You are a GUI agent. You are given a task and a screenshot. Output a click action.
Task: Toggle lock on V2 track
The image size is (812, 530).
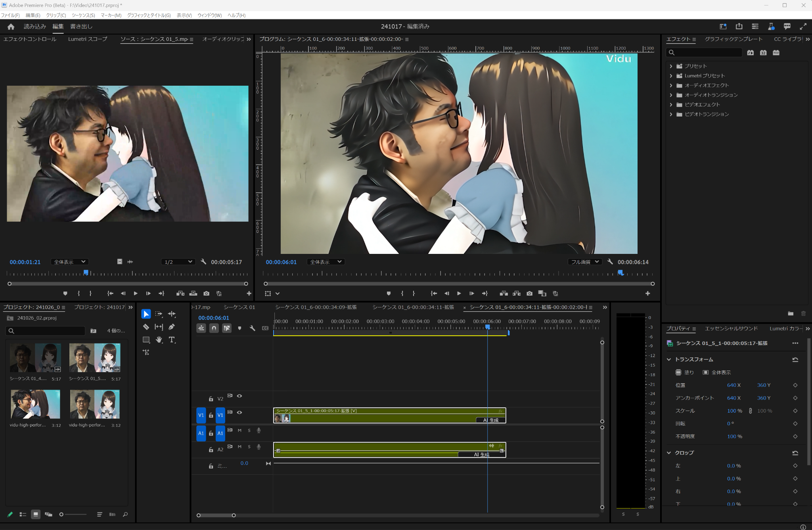coord(211,399)
